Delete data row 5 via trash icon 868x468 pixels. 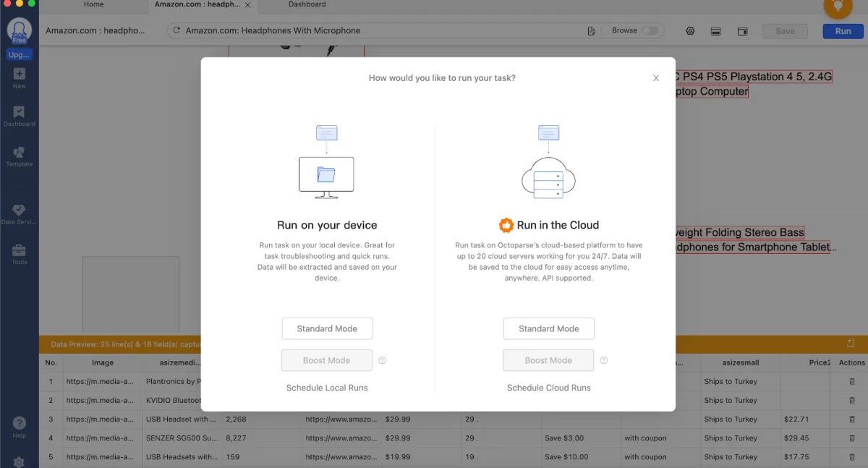(852, 456)
